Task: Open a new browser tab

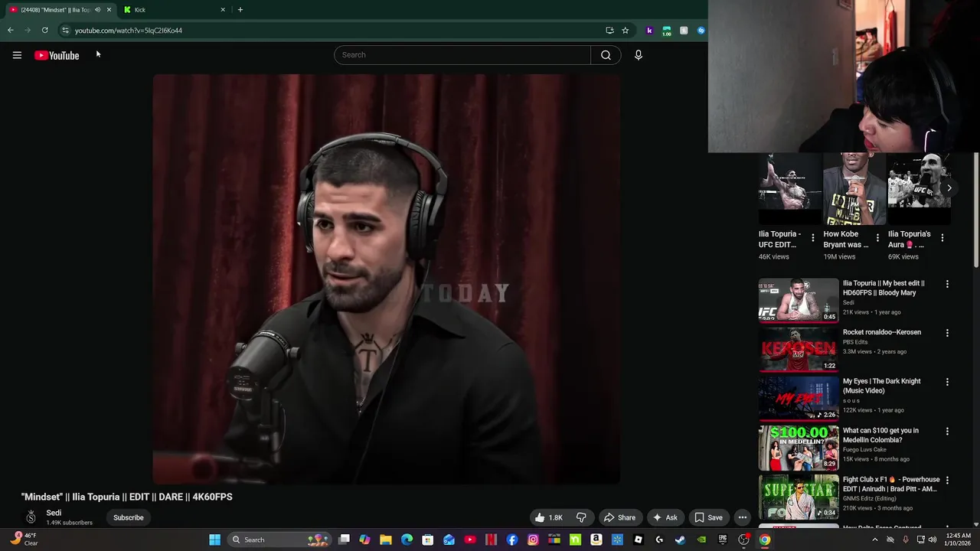Action: click(240, 10)
